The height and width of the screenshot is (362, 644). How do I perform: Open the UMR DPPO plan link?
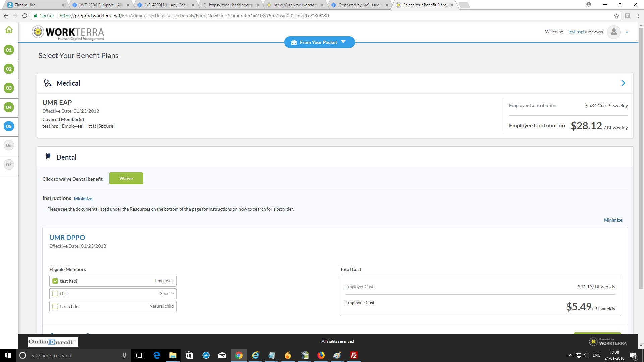coord(67,237)
